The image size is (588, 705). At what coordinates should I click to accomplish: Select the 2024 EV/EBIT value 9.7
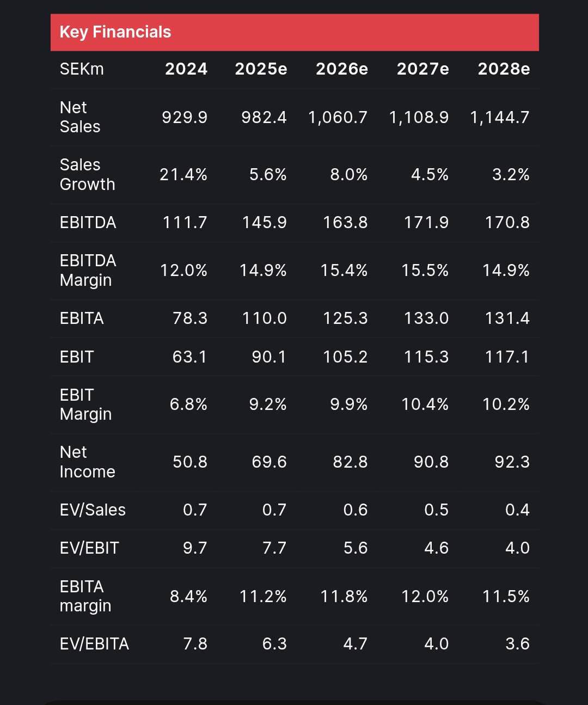point(195,548)
